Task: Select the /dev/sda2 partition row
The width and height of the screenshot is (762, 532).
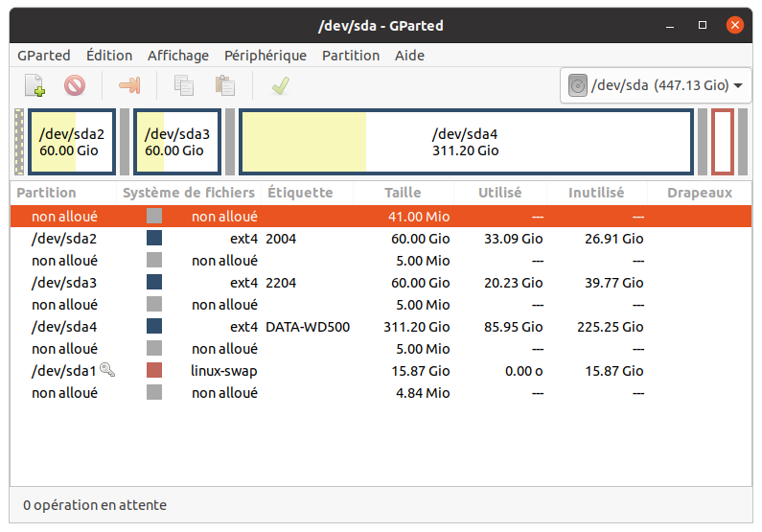Action: click(381, 239)
